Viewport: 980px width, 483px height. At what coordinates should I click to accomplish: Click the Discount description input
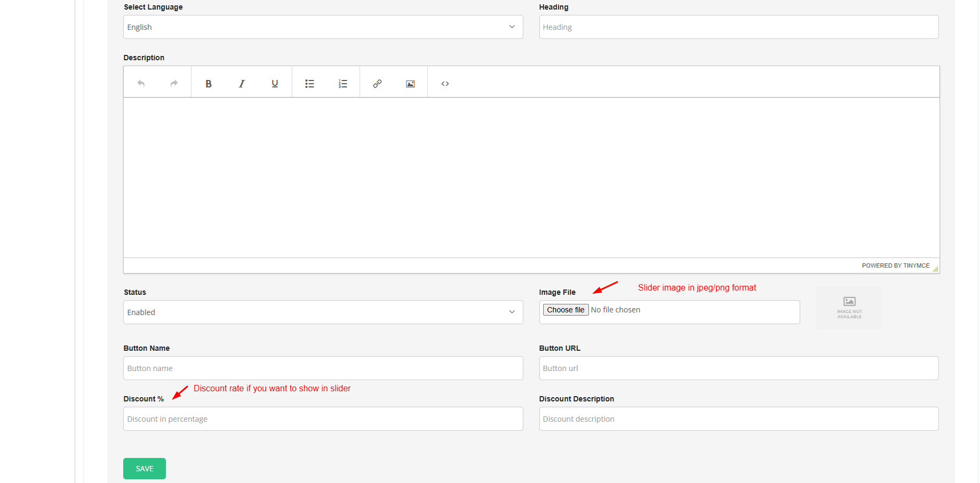738,419
